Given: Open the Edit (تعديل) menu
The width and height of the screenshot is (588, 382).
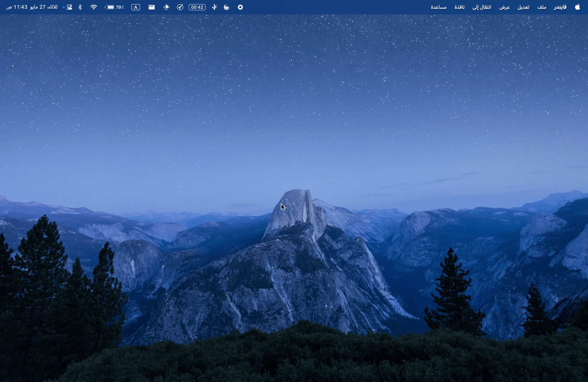Looking at the screenshot, I should coord(523,7).
